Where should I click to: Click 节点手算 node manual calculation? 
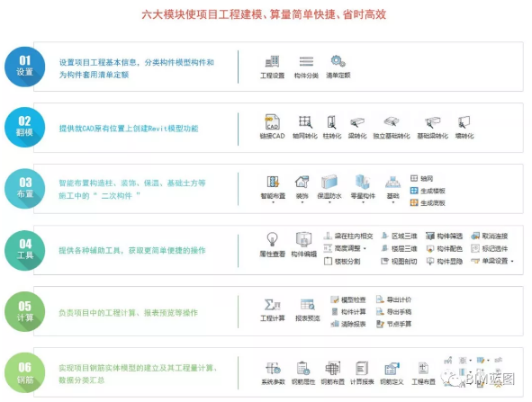394,324
